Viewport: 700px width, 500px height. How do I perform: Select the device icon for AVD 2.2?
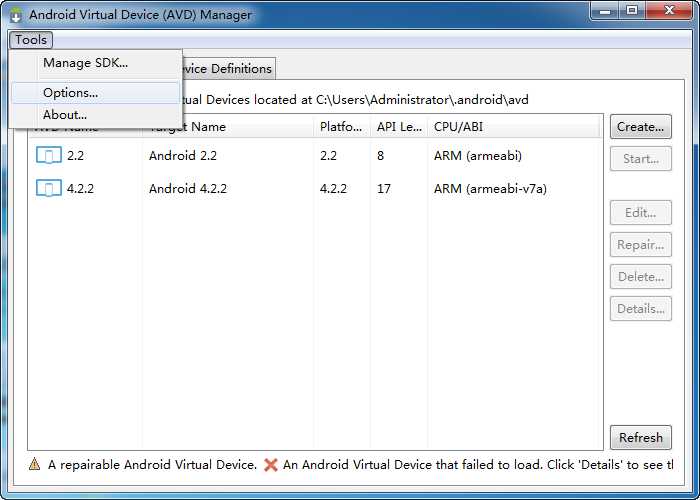[x=49, y=156]
